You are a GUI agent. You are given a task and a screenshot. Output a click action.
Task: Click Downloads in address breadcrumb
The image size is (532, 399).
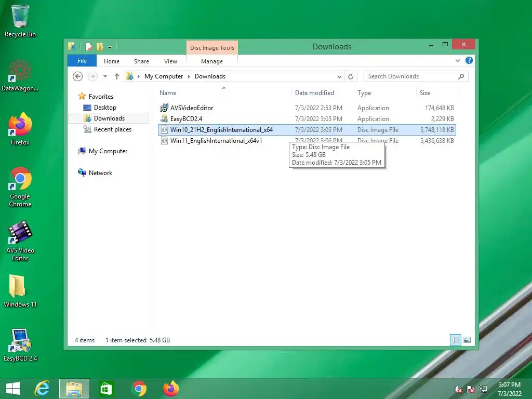210,76
